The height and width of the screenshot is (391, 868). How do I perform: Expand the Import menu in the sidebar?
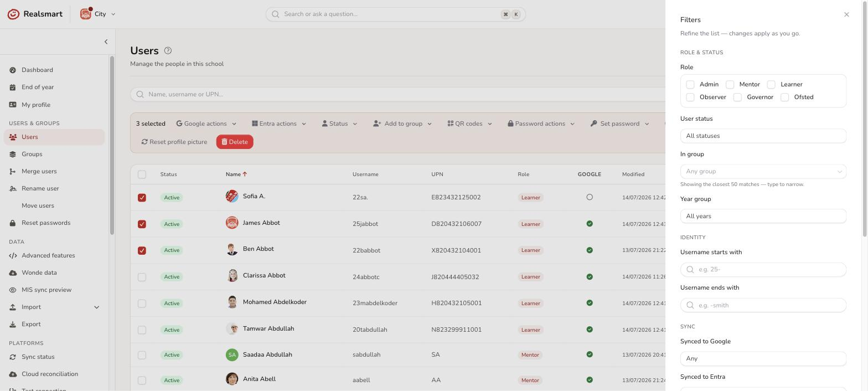tap(54, 307)
